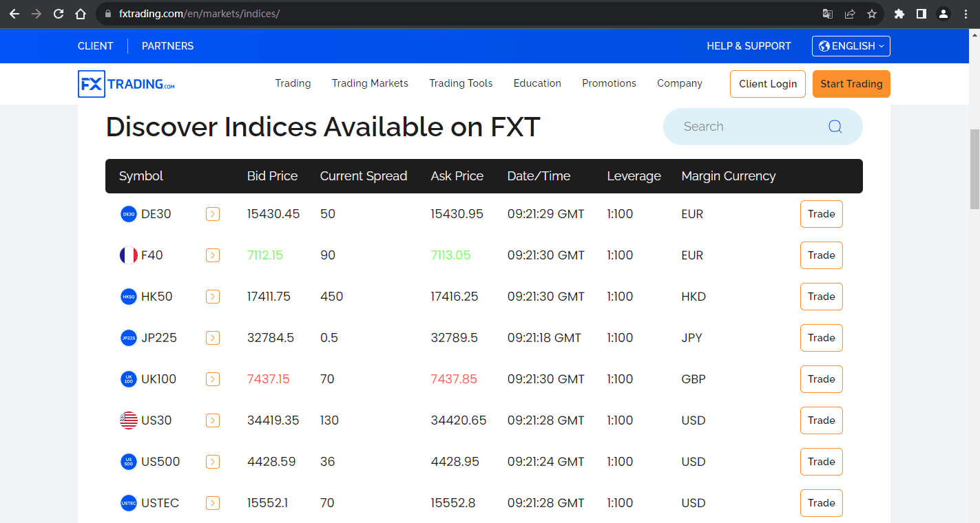Click the Current Spread column header
This screenshot has height=523, width=980.
pos(364,176)
